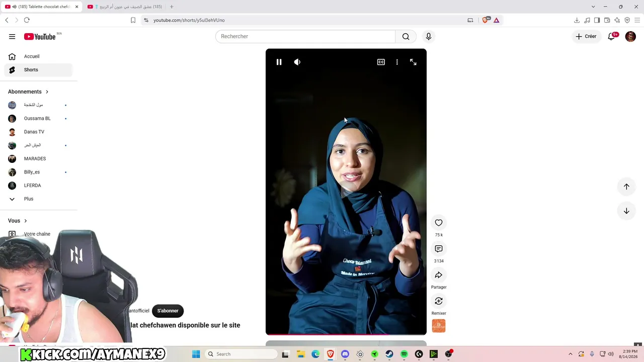
Task: Open Accueil in the sidebar
Action: [38, 56]
